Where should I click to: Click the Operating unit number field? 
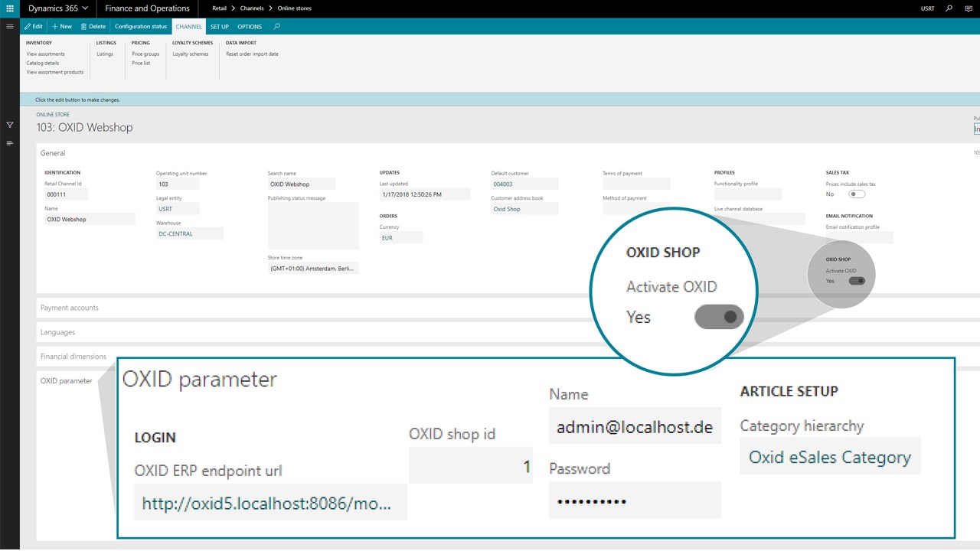[x=178, y=184]
